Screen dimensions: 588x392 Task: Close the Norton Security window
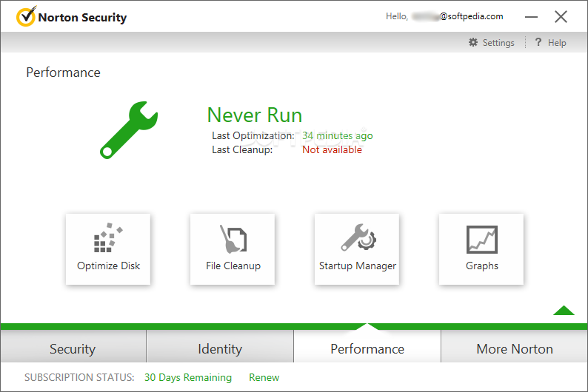click(561, 16)
